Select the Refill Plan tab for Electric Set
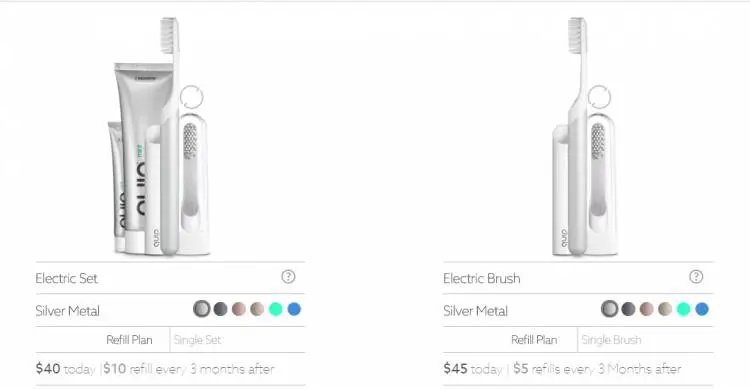The height and width of the screenshot is (389, 750). coord(129,340)
